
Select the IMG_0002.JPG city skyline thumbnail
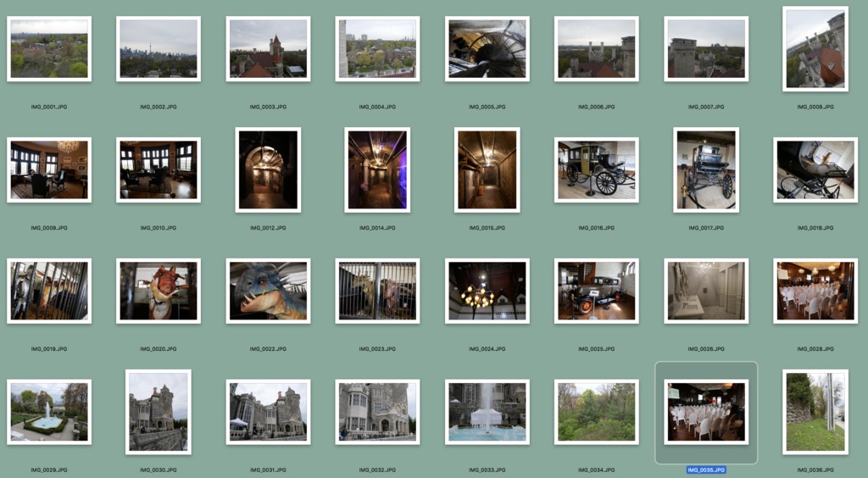pos(159,48)
